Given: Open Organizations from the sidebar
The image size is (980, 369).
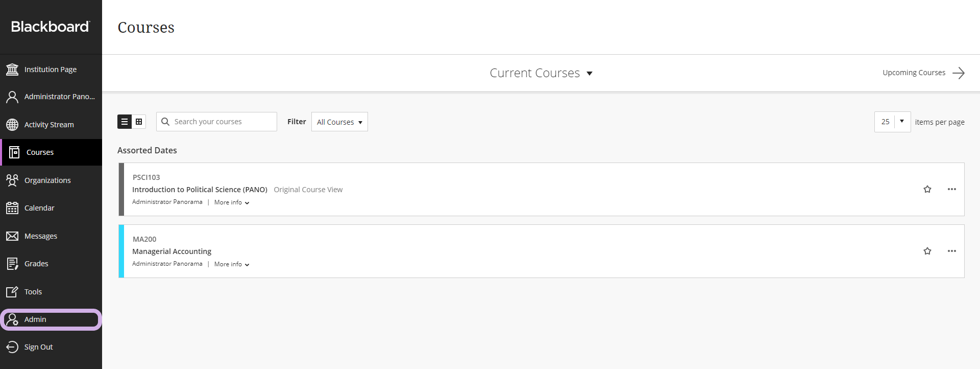Looking at the screenshot, I should pos(47,180).
